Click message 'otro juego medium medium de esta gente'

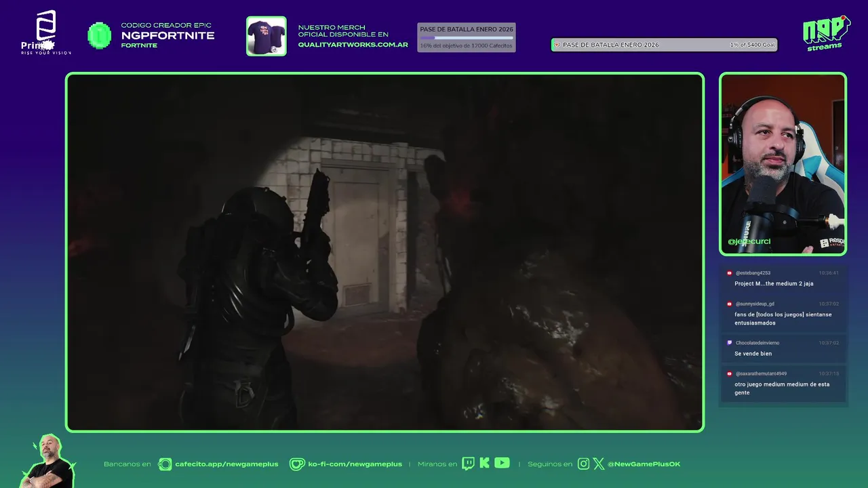[x=782, y=388]
